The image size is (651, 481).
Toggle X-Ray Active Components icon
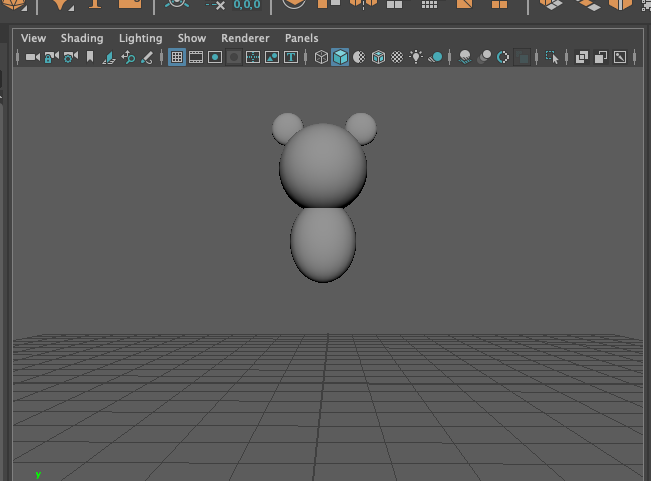(601, 57)
